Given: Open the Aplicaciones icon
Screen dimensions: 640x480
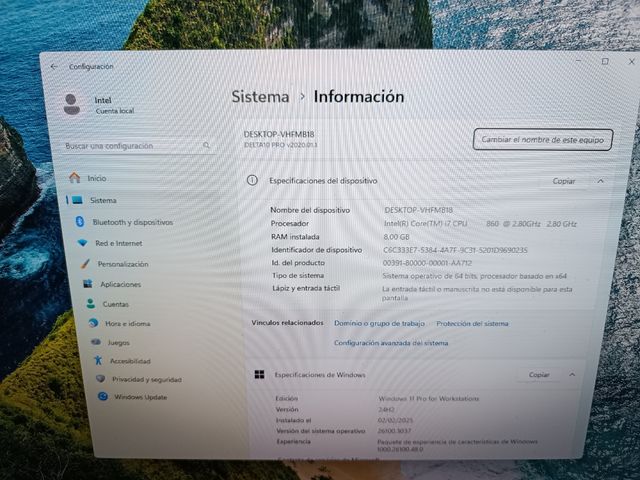Looking at the screenshot, I should (x=88, y=284).
